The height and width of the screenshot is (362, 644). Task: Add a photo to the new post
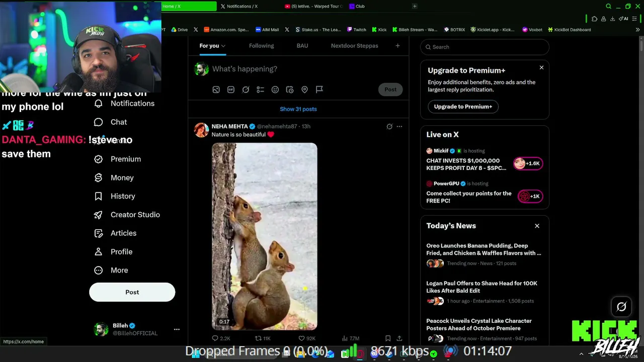pyautogui.click(x=216, y=89)
